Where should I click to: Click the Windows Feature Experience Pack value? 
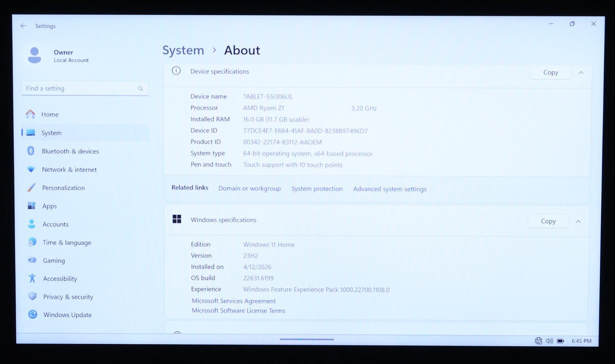point(316,289)
